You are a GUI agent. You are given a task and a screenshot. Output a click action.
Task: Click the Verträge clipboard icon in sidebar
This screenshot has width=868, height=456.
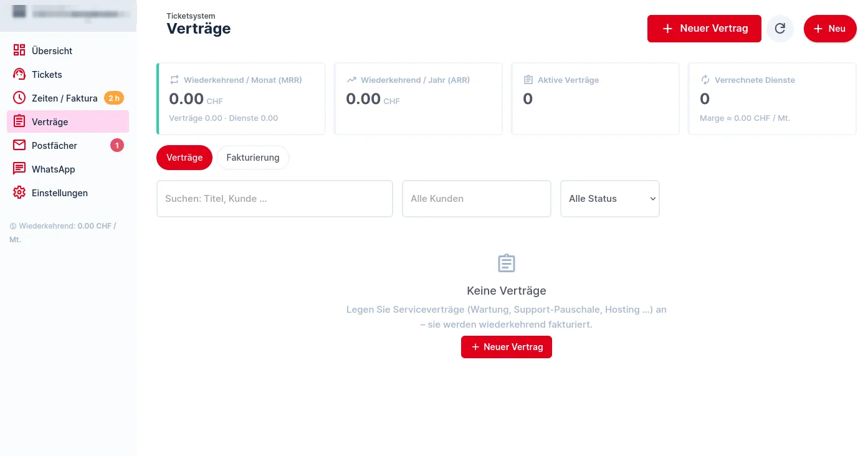[19, 121]
